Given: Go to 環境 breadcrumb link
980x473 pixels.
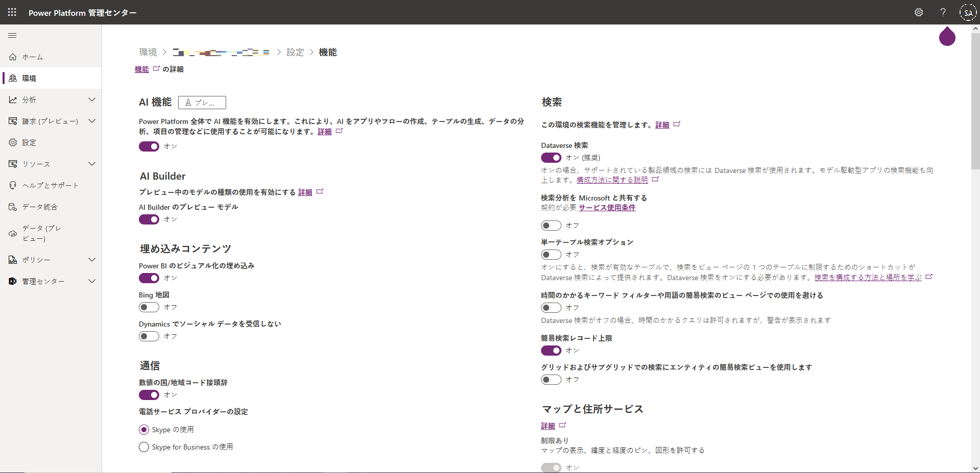Looking at the screenshot, I should click(x=148, y=52).
